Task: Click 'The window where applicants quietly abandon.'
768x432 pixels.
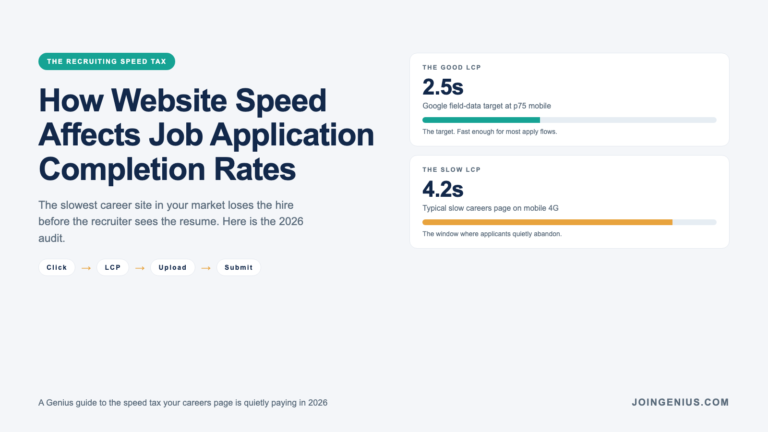Action: click(x=492, y=234)
